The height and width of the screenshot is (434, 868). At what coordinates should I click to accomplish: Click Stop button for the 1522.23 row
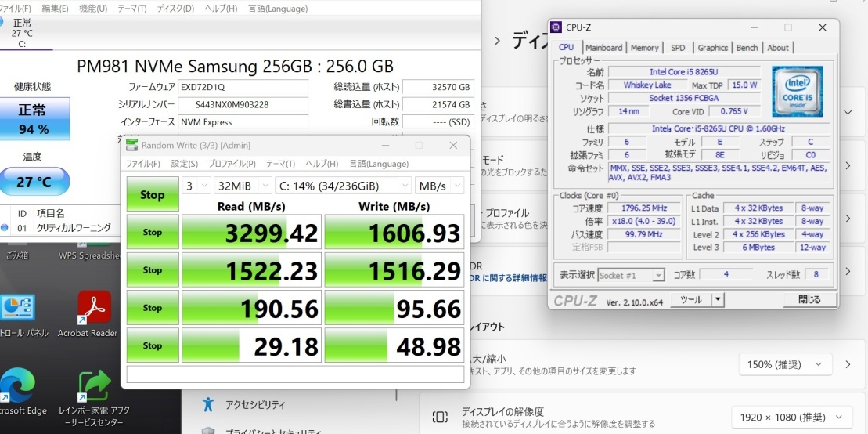click(x=152, y=270)
